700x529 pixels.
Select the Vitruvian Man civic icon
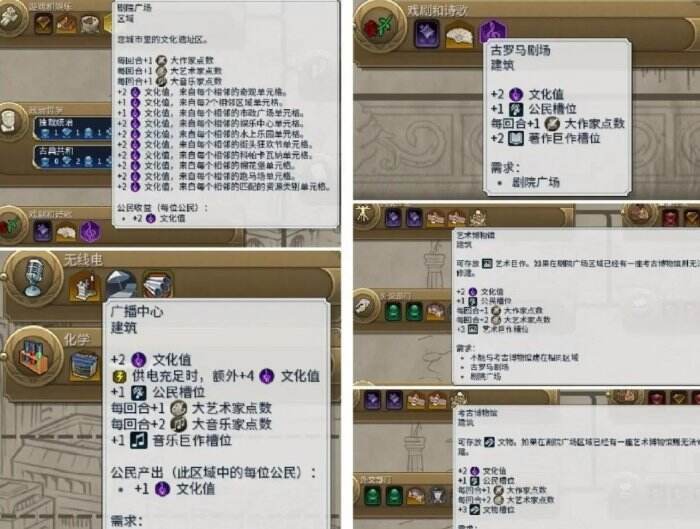(x=364, y=215)
